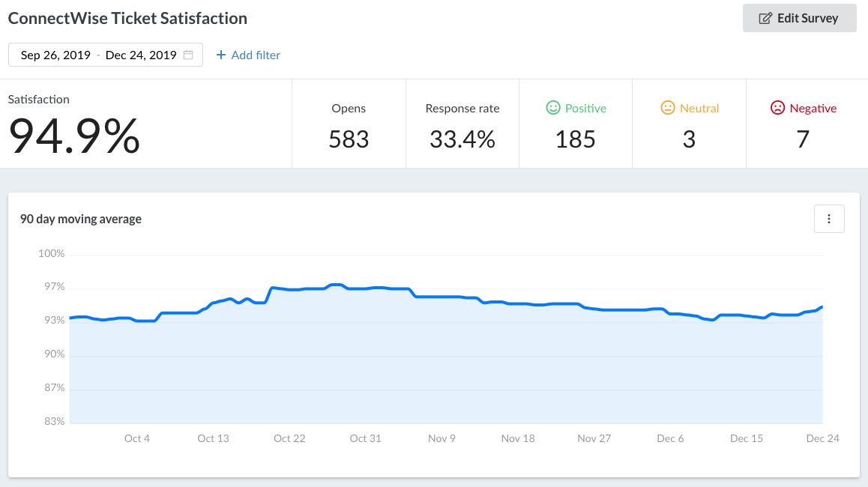Click the Negative frown face icon
Image resolution: width=868 pixels, height=487 pixels.
(x=777, y=108)
